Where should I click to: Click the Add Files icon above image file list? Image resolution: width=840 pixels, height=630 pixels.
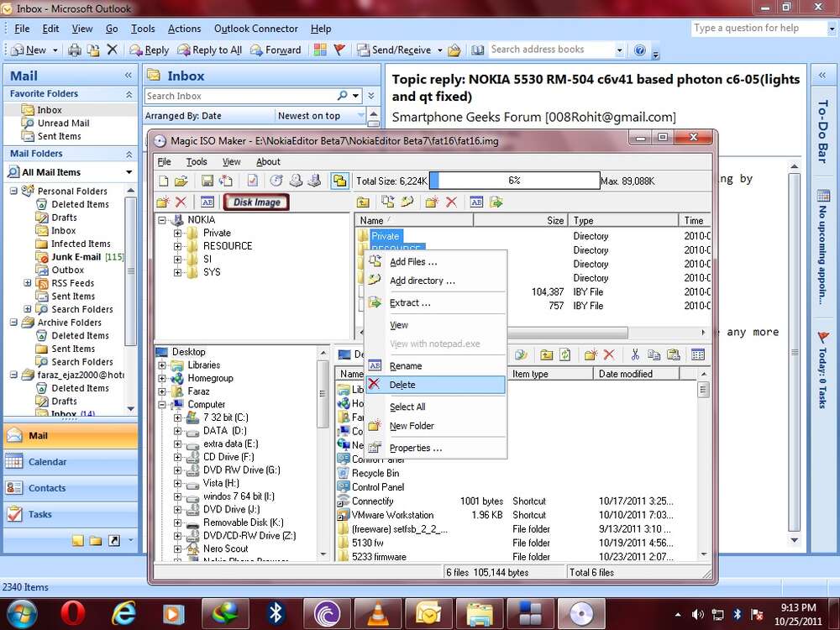pos(387,202)
